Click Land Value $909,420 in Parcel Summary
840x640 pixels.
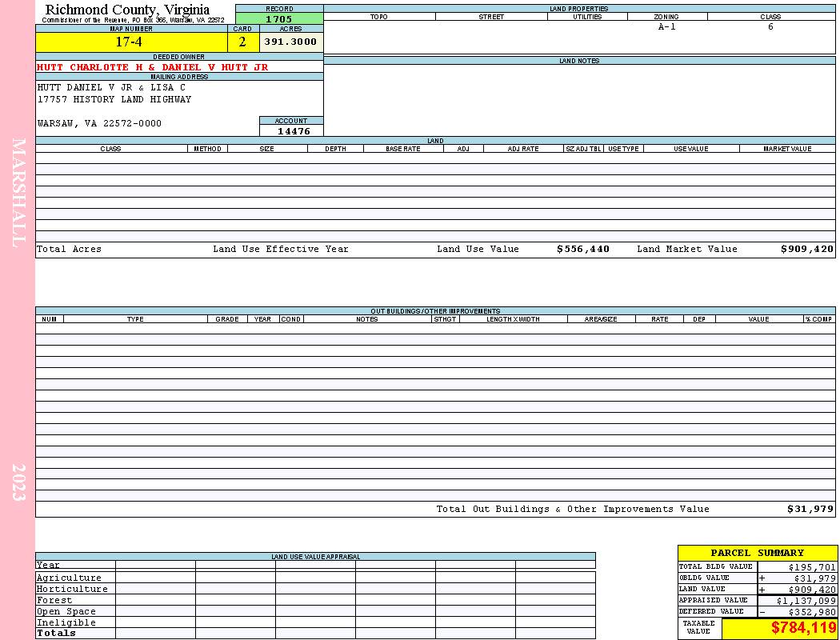tap(812, 590)
